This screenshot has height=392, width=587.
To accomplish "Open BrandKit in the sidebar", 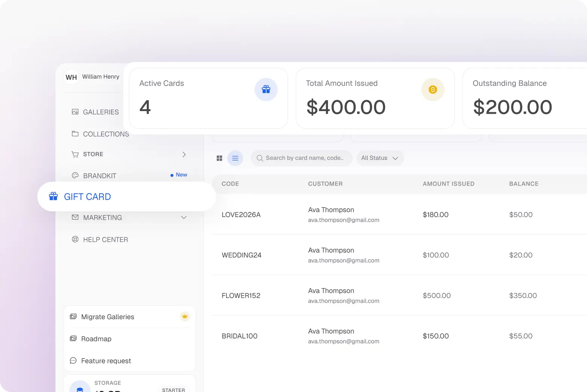I will pyautogui.click(x=100, y=176).
